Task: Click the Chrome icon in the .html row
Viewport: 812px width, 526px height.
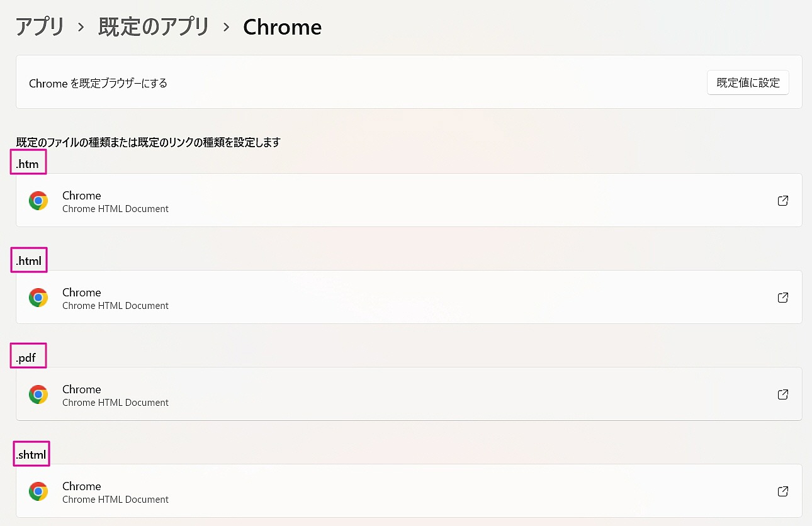Action: point(38,298)
